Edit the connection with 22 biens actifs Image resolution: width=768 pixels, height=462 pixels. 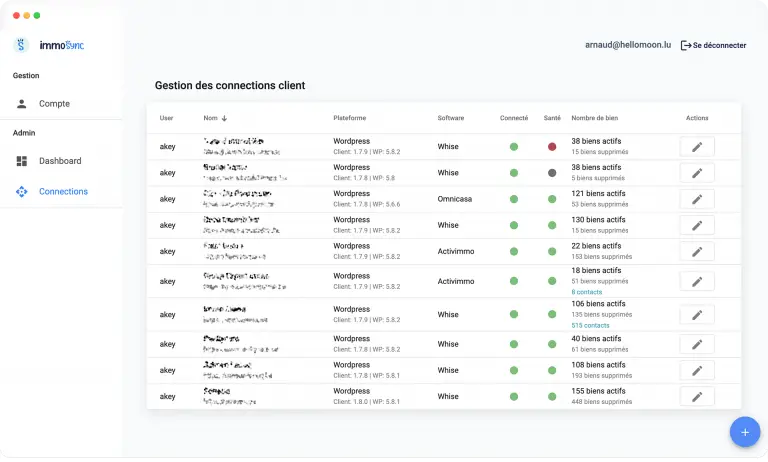(x=697, y=251)
